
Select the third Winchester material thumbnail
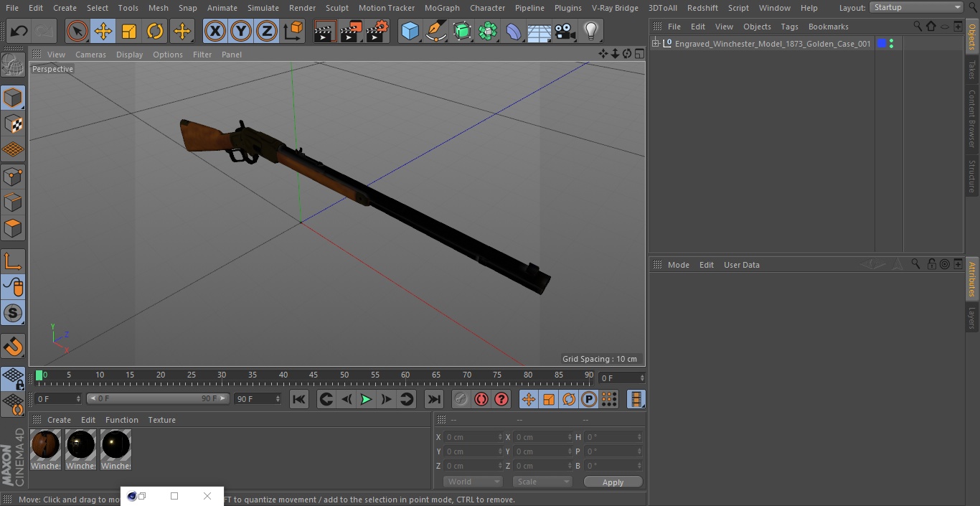[x=116, y=450]
